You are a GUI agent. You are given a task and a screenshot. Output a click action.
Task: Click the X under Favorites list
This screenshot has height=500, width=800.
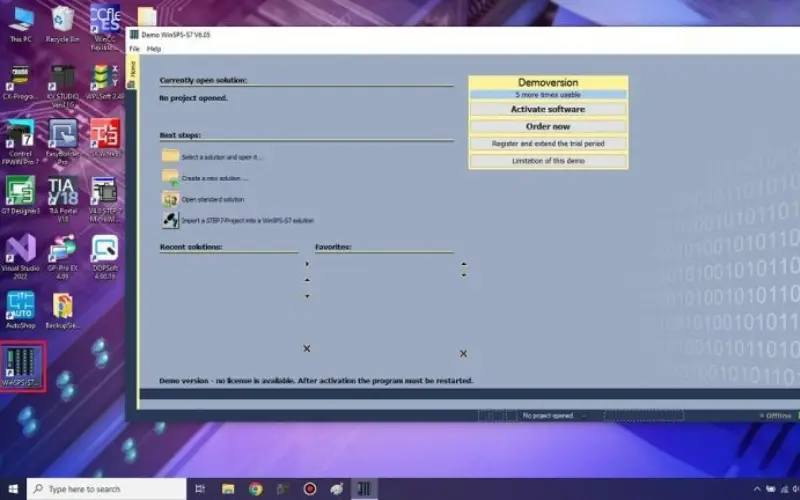click(463, 354)
